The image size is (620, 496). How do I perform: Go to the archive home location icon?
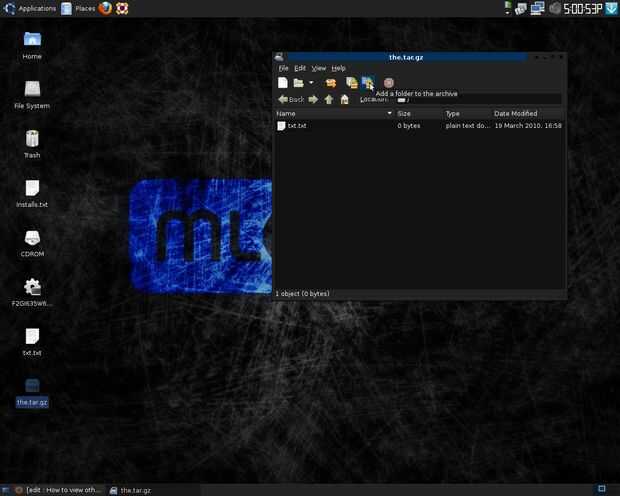(x=344, y=99)
